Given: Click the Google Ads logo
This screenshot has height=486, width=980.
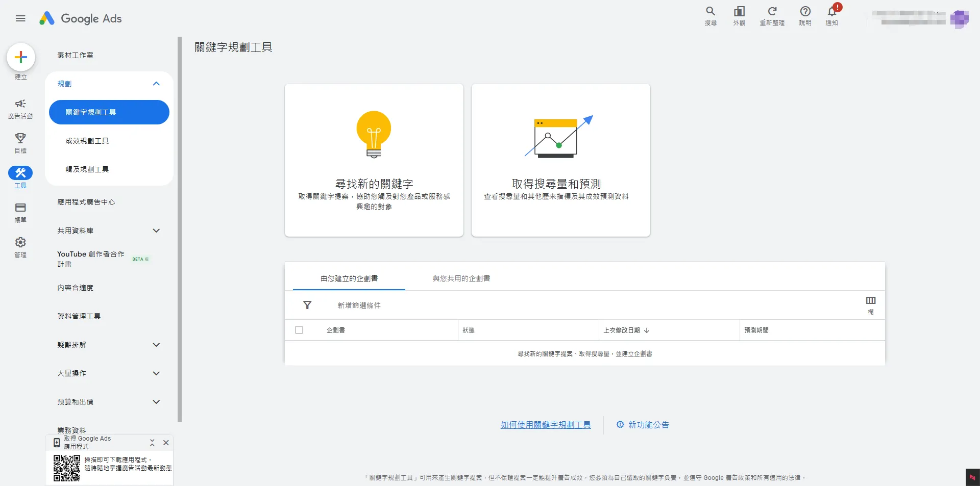Looking at the screenshot, I should tap(81, 18).
